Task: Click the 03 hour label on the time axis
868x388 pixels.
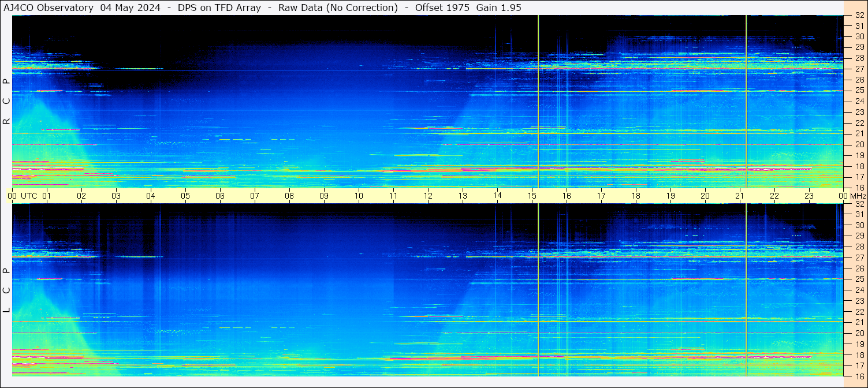Action: [x=116, y=196]
